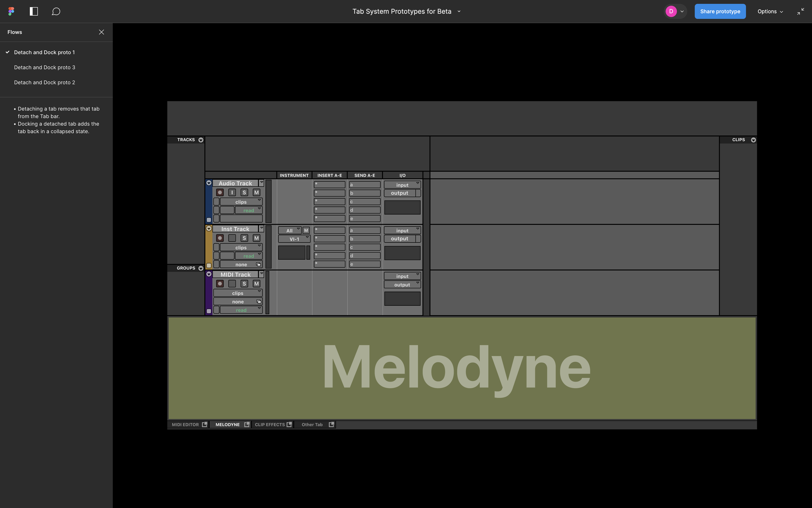This screenshot has width=812, height=508.
Task: Open user avatar D menu
Action: tap(675, 11)
